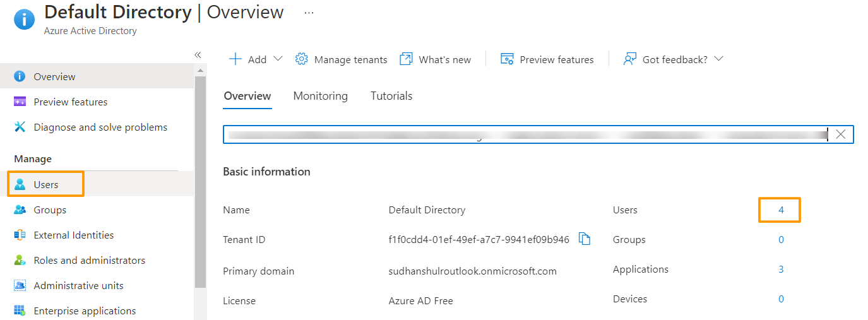This screenshot has height=320, width=868.
Task: Click the Preview features toolbar icon
Action: click(x=507, y=59)
